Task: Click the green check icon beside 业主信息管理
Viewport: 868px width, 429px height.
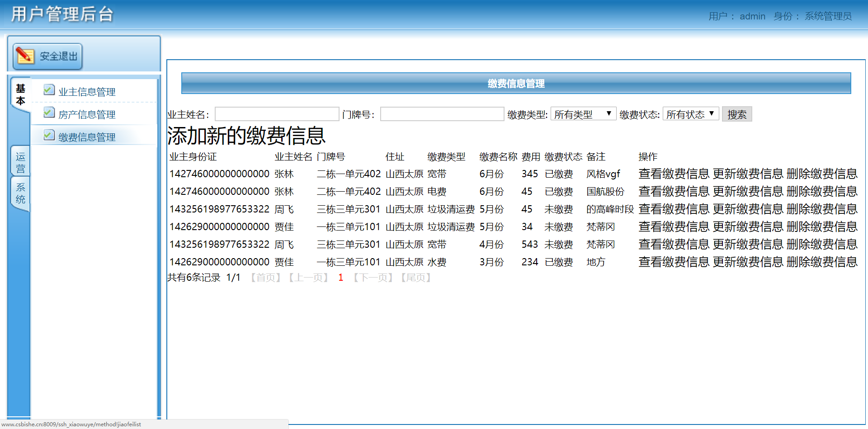Action: 49,90
